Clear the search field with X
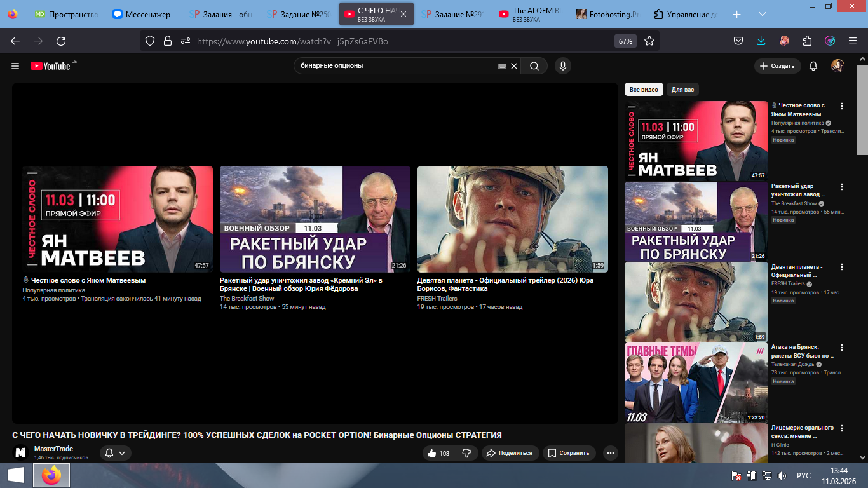The height and width of the screenshot is (488, 868). 515,66
